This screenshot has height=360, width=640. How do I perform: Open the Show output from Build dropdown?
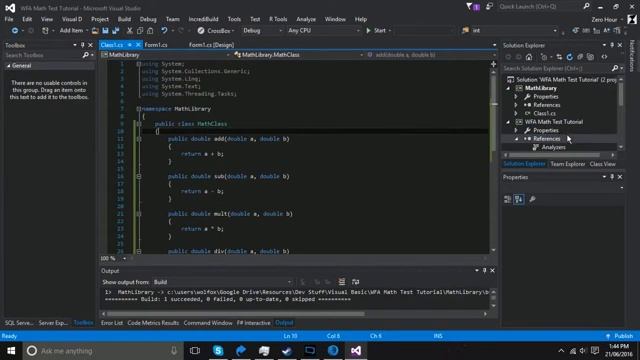(x=223, y=282)
